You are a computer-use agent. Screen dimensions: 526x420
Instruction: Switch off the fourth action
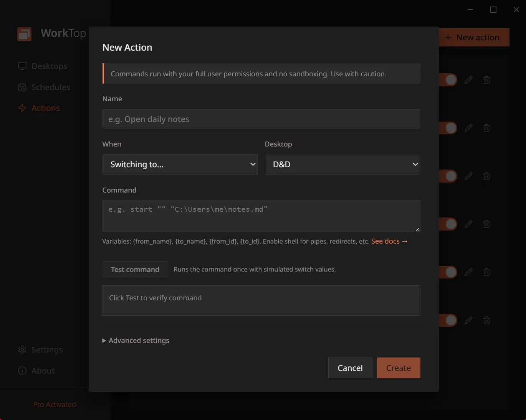click(x=448, y=224)
